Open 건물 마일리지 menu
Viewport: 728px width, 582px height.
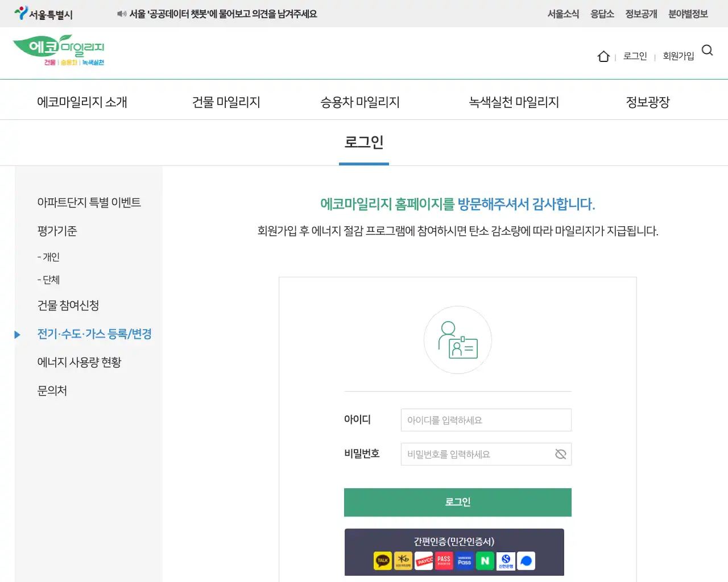tap(226, 102)
